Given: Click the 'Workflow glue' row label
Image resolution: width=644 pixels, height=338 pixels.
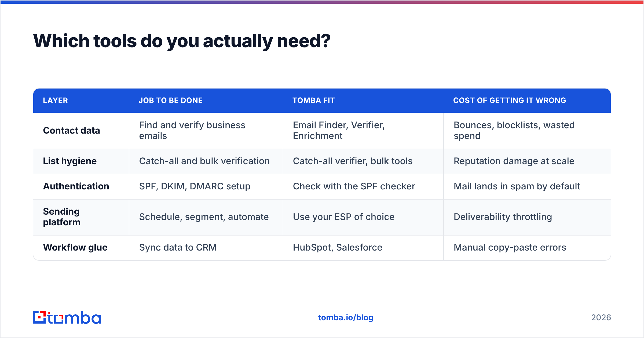Looking at the screenshot, I should point(75,248).
